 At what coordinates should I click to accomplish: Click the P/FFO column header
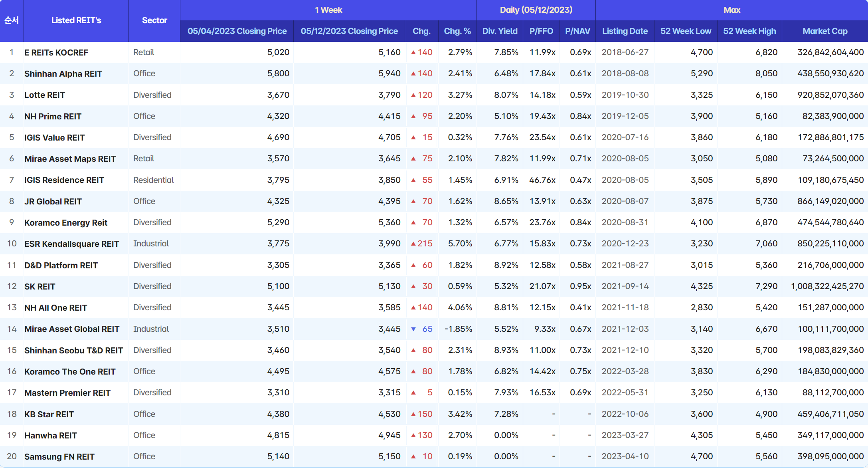click(x=541, y=31)
